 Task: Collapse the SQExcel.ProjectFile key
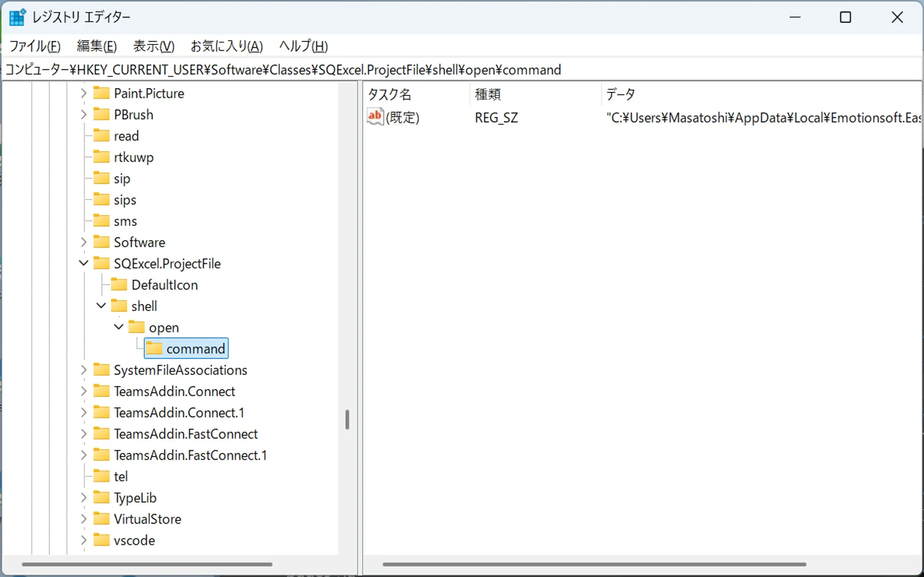(84, 263)
